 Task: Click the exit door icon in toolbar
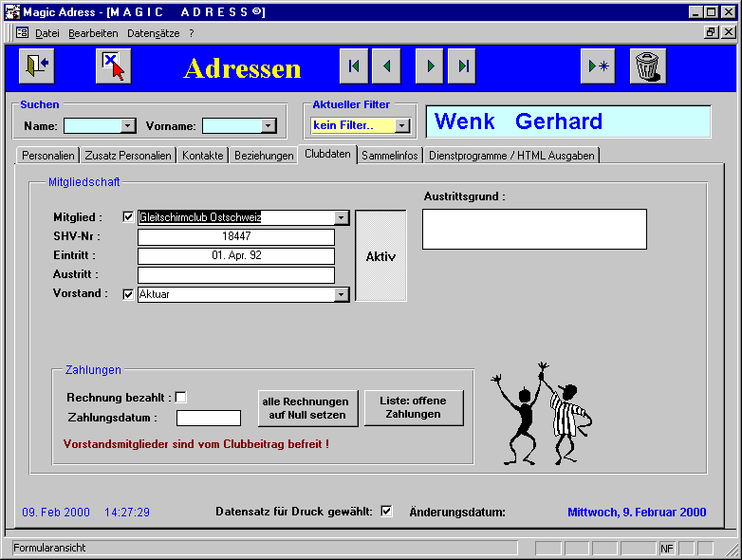[35, 66]
